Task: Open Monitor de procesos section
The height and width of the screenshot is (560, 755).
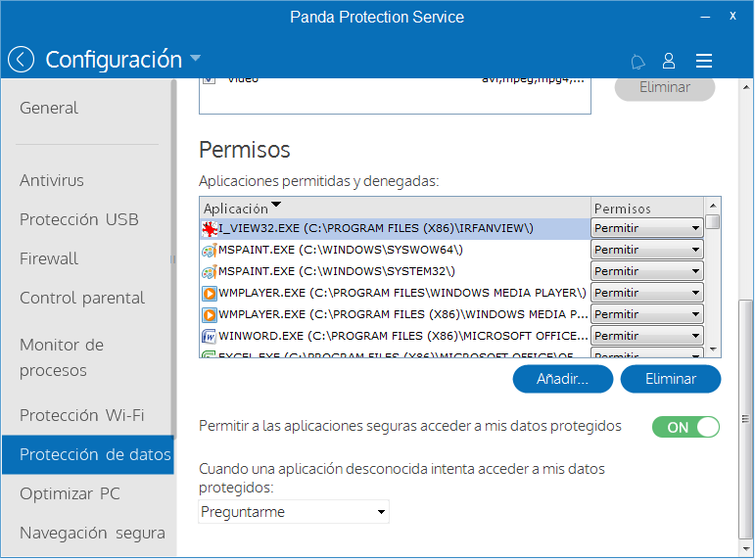Action: click(x=62, y=357)
